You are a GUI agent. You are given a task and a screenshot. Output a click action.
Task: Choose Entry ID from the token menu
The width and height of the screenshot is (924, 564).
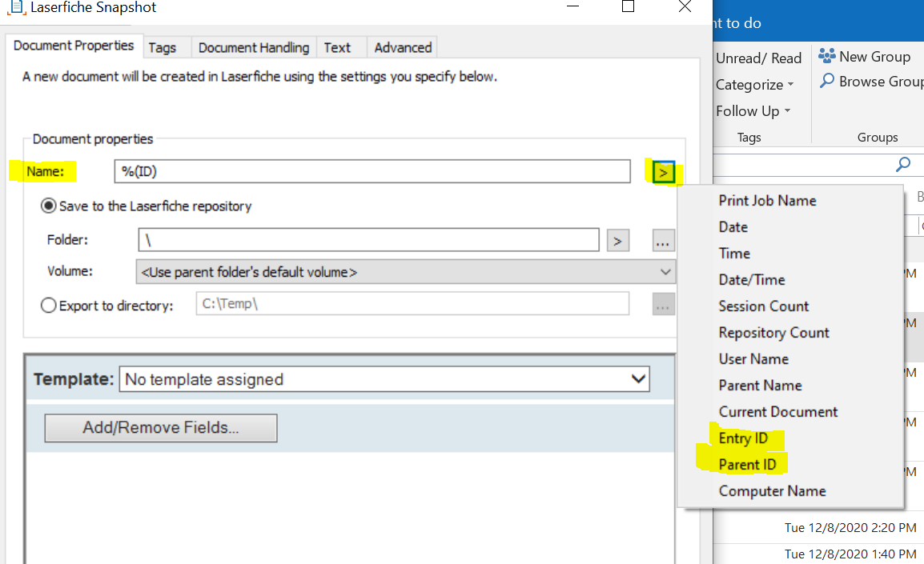click(x=743, y=438)
